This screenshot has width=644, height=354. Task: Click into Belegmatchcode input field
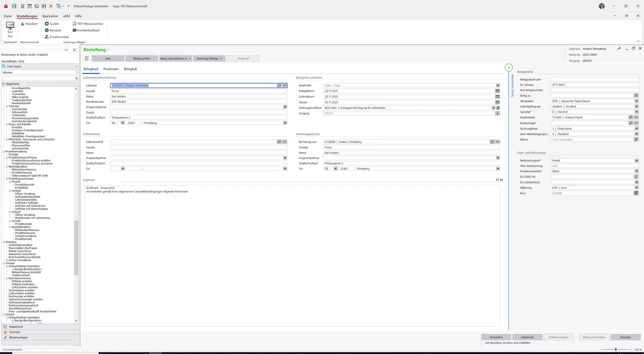[595, 79]
